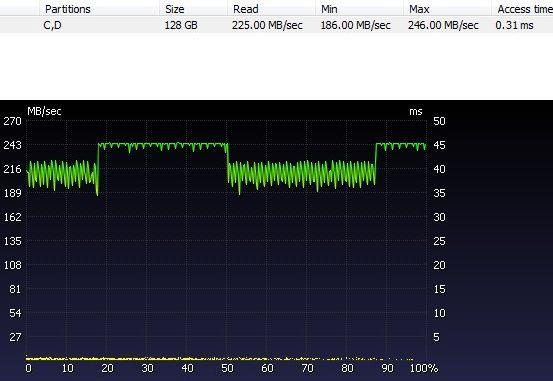Select the C,D partition entry
Viewport: 553px width, 381px height.
(x=52, y=25)
